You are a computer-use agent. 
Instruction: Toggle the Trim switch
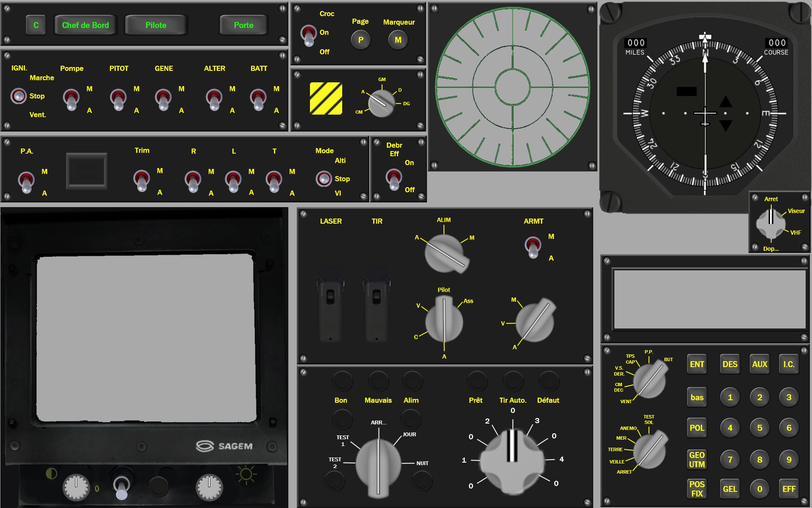click(142, 181)
